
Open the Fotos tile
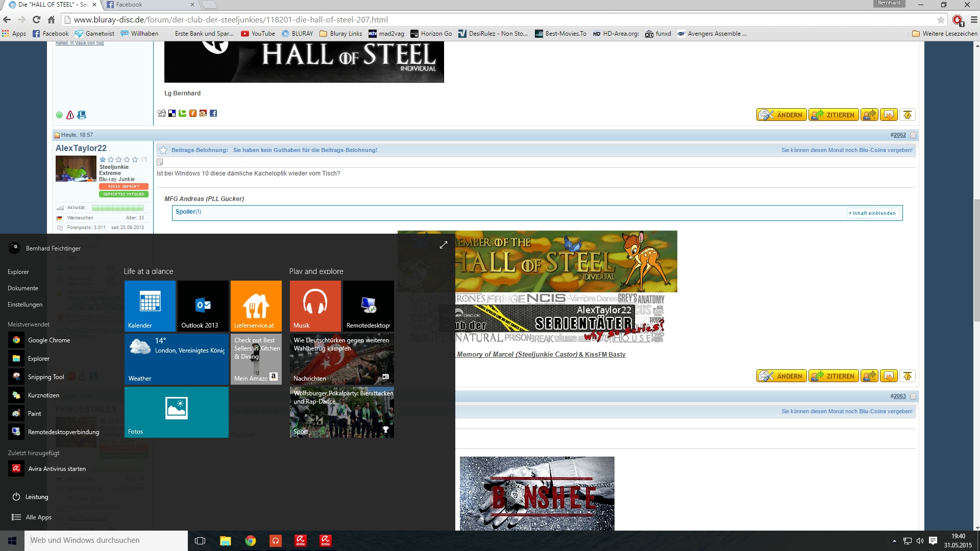(176, 411)
